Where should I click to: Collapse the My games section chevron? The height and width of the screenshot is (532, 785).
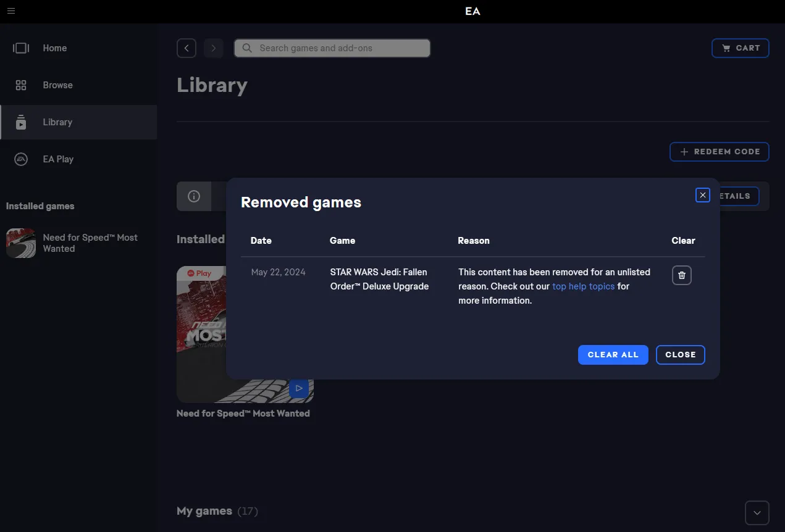(x=757, y=513)
